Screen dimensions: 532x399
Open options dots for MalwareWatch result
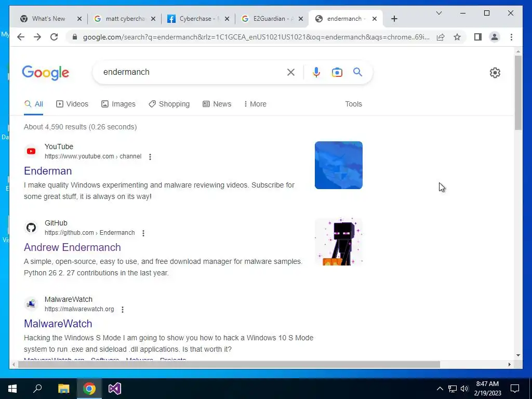123,310
